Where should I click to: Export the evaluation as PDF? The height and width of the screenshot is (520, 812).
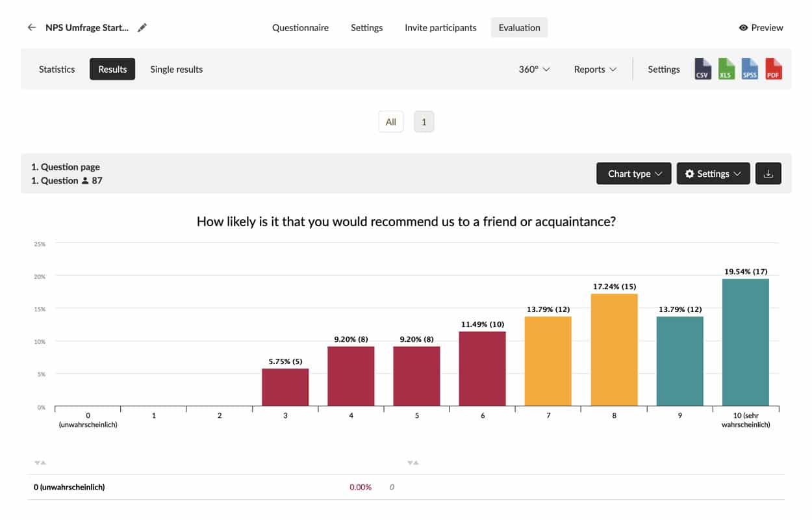(x=773, y=69)
